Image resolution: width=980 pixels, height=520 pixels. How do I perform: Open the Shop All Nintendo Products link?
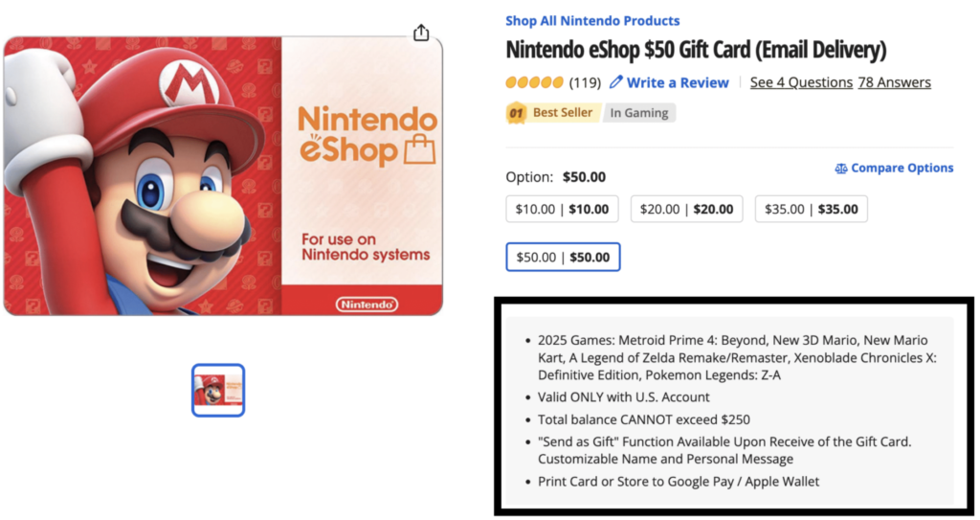tap(592, 20)
